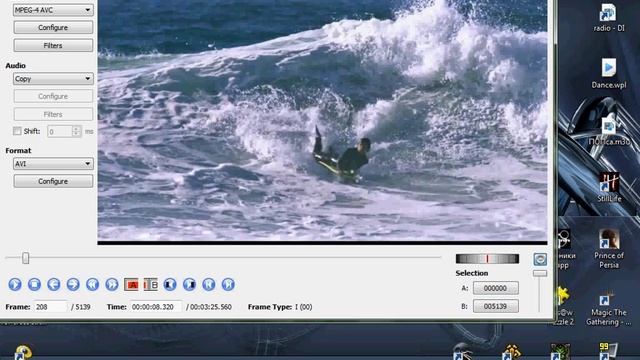Jump to the previous keyframe
Viewport: 640px width, 360px height.
coord(92,284)
